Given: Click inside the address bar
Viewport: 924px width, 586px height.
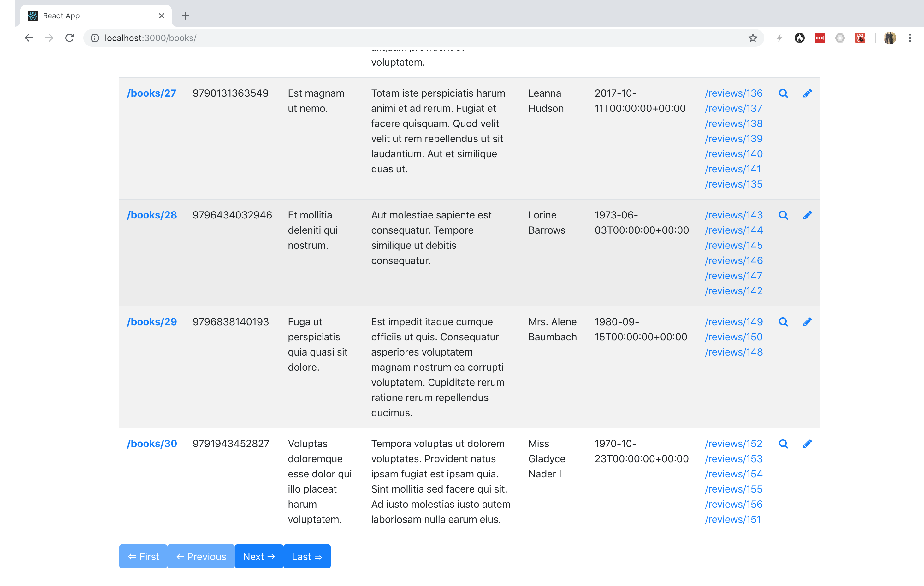Looking at the screenshot, I should (269, 38).
